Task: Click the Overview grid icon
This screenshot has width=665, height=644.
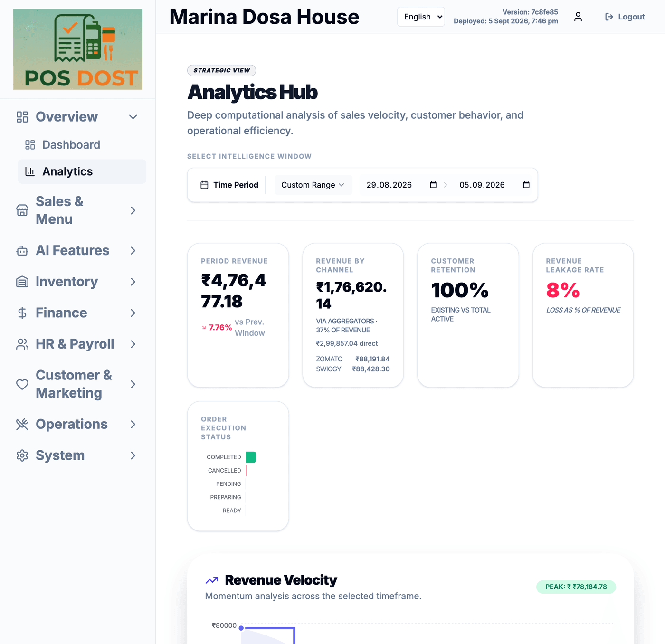Action: (x=22, y=117)
